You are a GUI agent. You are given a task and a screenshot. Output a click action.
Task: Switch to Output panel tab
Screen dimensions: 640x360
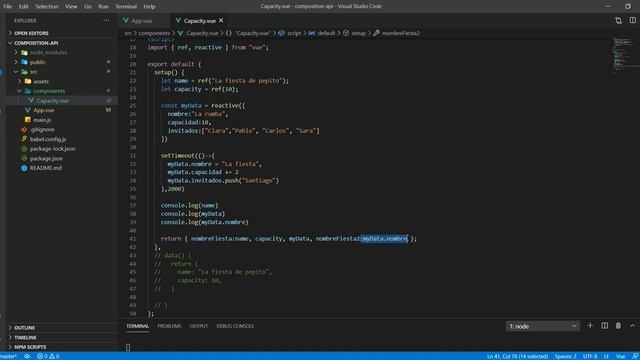pyautogui.click(x=199, y=326)
